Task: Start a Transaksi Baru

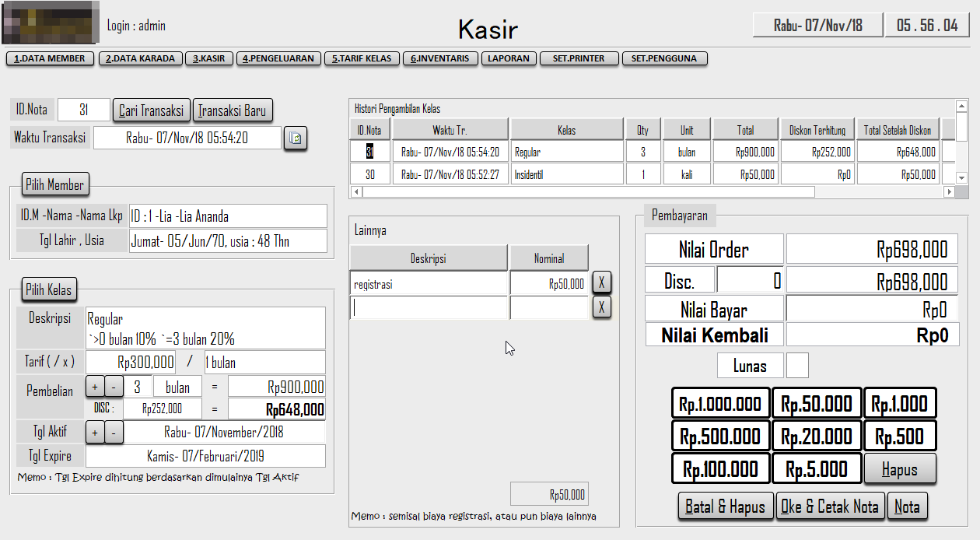Action: click(x=232, y=110)
